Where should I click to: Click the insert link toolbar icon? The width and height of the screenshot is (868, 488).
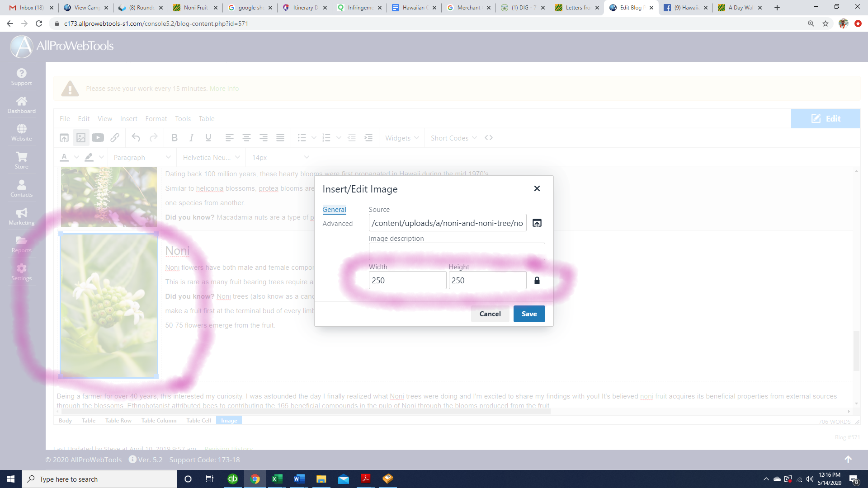coord(115,138)
